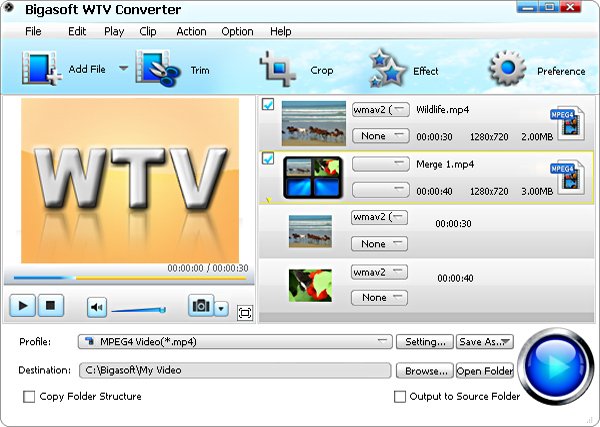Screen dimensions: 600x427
Task: Take a snapshot with the camera icon
Action: 201,305
